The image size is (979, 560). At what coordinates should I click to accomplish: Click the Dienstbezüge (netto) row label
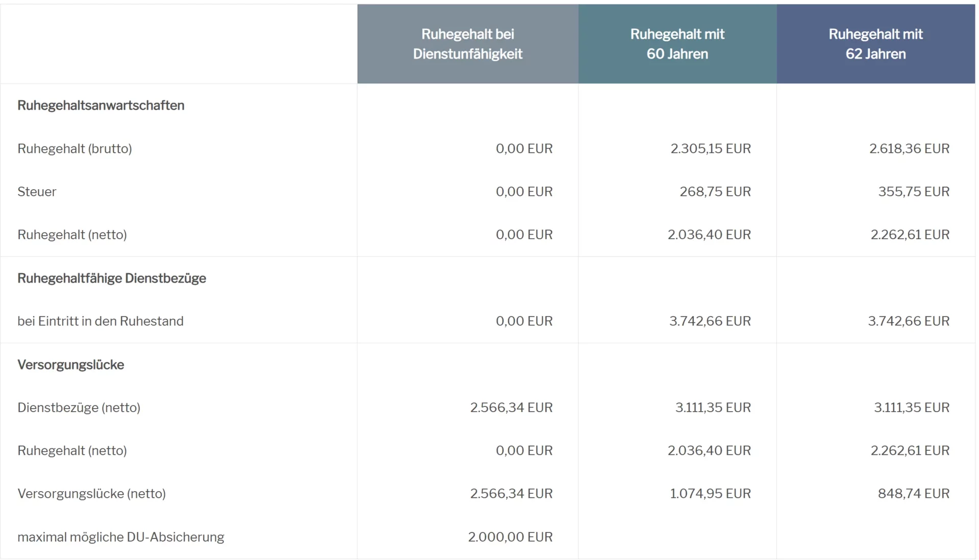coord(79,408)
